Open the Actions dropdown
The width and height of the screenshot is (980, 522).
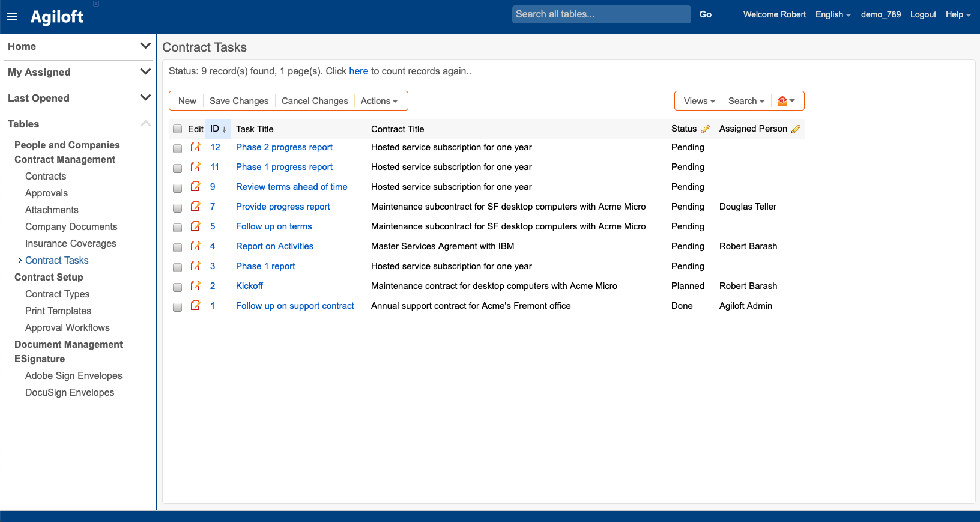tap(379, 101)
